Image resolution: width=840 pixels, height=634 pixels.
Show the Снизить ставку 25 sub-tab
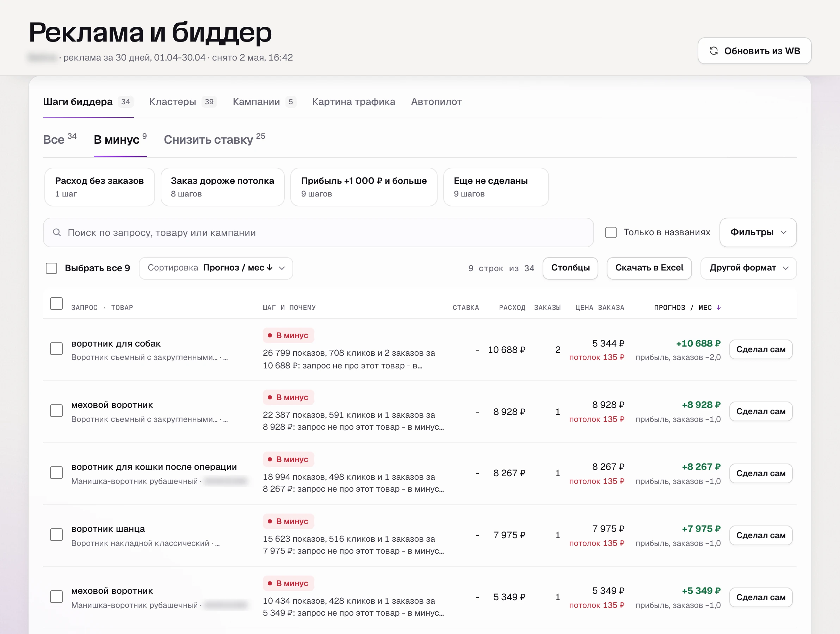(215, 139)
